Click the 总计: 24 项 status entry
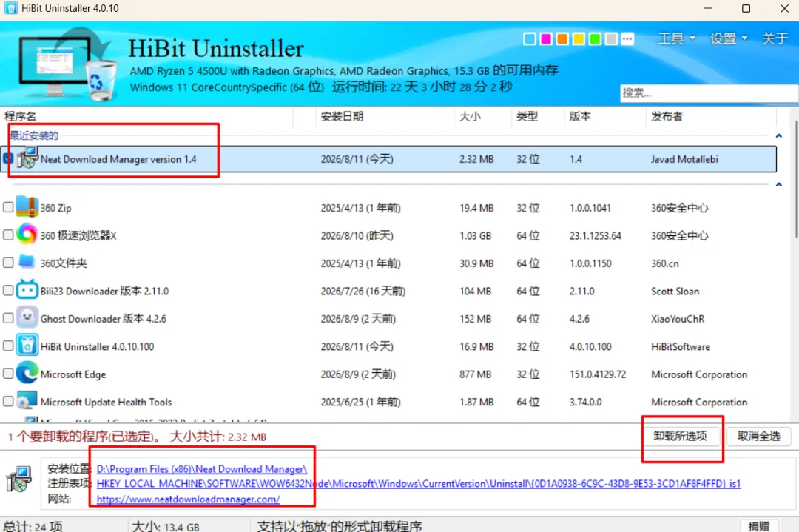The width and height of the screenshot is (799, 532). pyautogui.click(x=33, y=526)
